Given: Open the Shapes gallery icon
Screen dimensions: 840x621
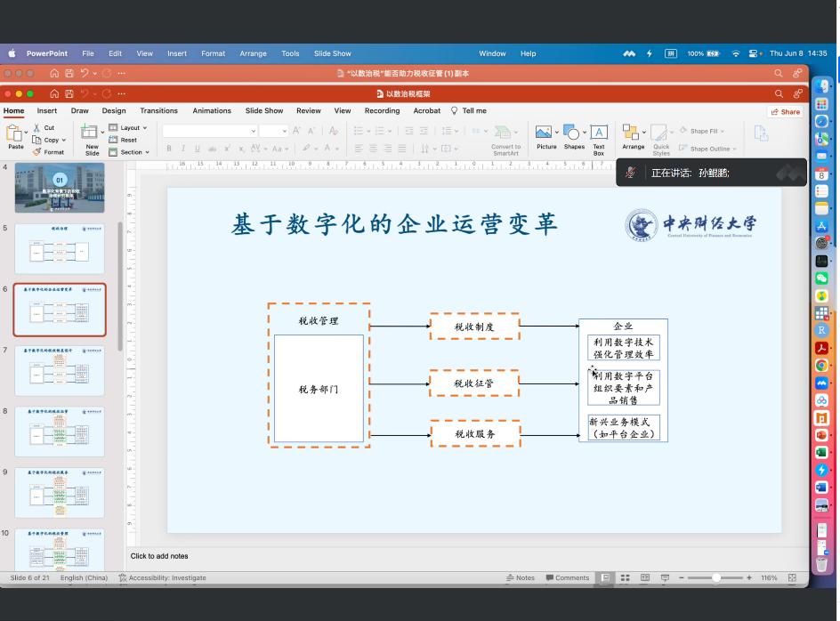Looking at the screenshot, I should click(x=573, y=134).
